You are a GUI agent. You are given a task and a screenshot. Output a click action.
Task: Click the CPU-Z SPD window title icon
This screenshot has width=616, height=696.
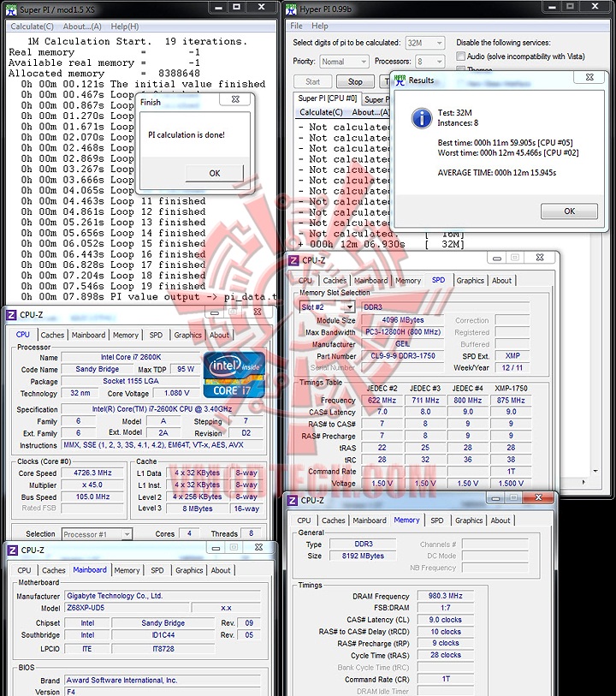[x=293, y=260]
